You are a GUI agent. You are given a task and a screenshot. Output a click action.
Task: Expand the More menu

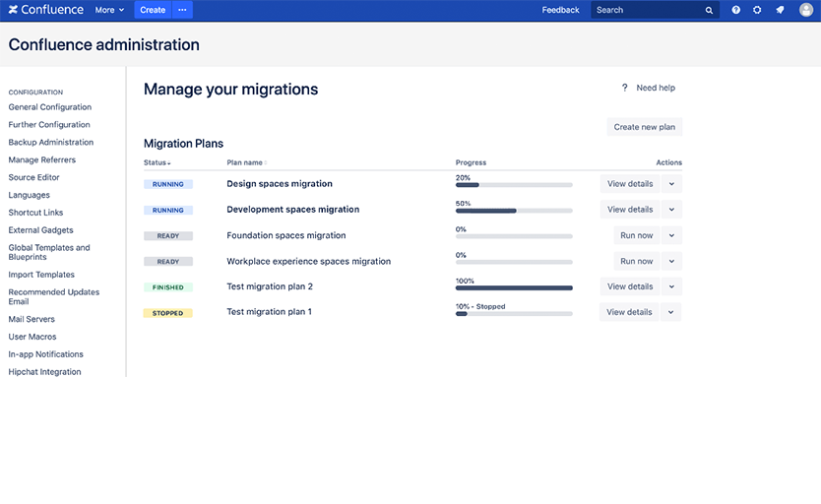coord(109,10)
